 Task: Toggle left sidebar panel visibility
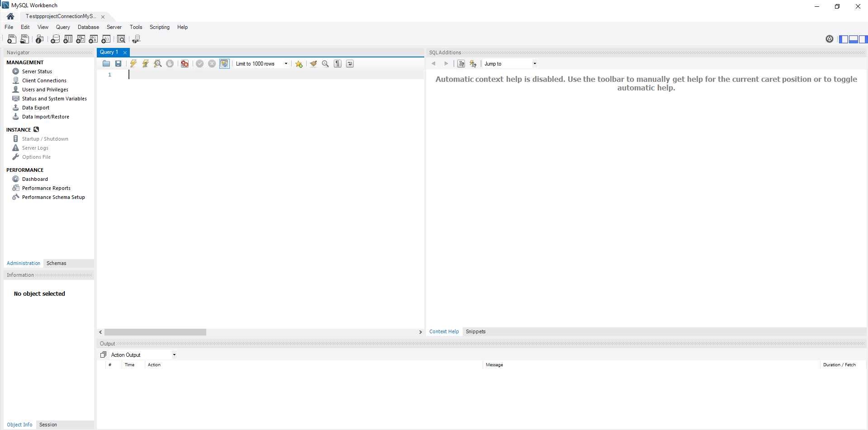point(844,39)
